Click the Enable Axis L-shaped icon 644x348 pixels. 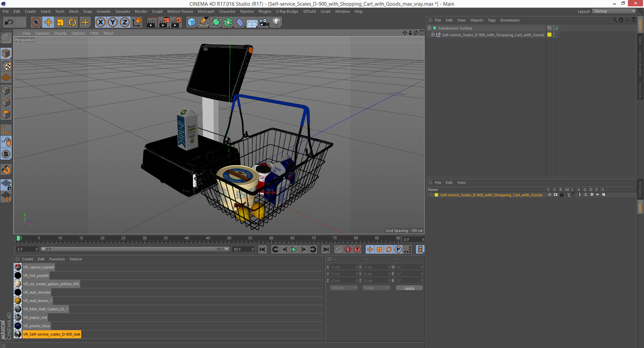6,130
